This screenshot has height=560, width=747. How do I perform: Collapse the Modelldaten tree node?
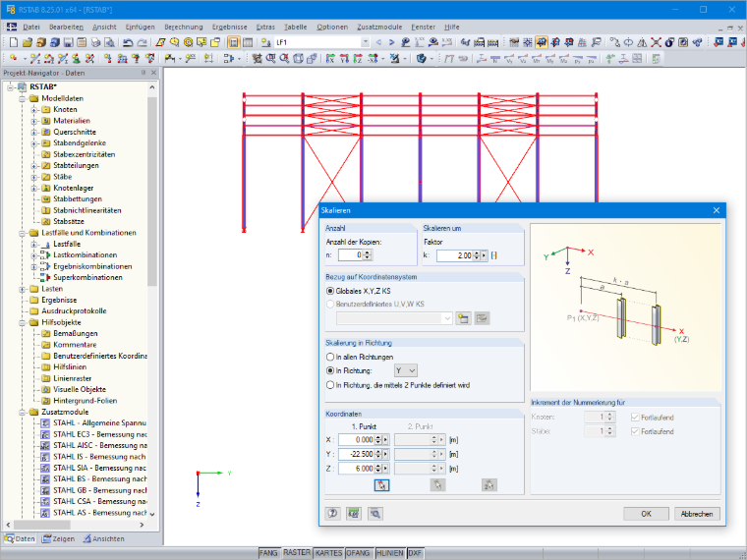click(x=23, y=98)
